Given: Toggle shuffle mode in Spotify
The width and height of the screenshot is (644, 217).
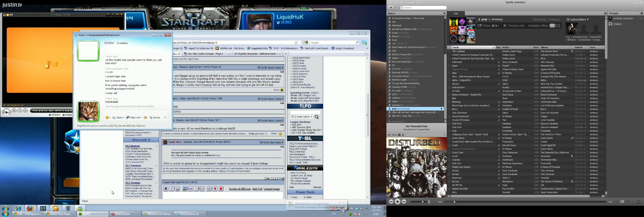Looking at the screenshot, I should tap(622, 202).
